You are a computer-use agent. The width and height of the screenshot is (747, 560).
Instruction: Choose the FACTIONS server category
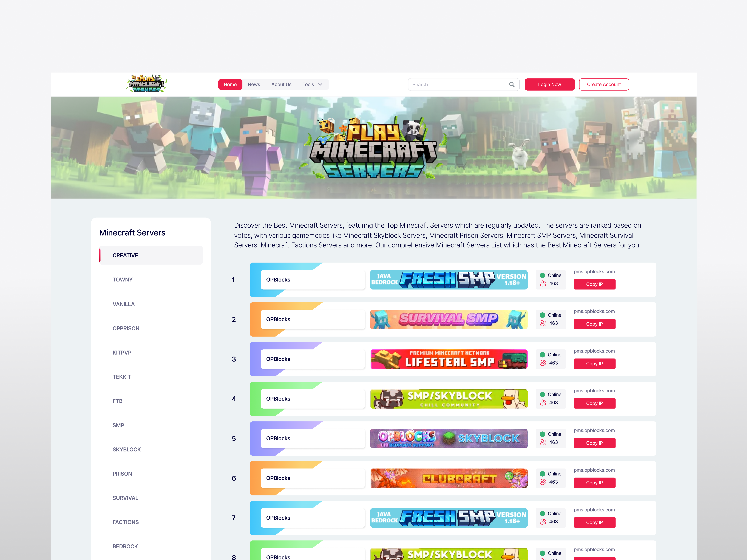[x=126, y=522]
